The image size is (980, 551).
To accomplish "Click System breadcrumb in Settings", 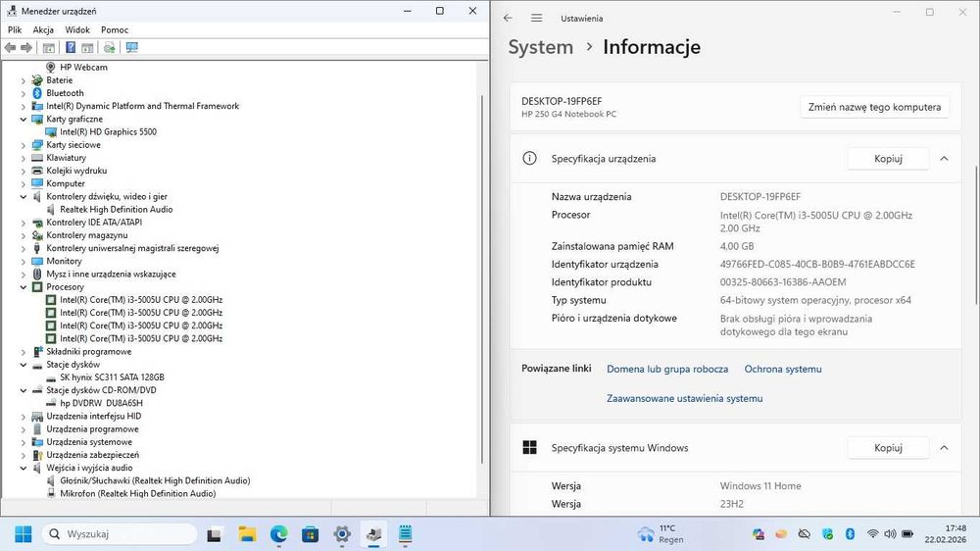I will click(541, 47).
